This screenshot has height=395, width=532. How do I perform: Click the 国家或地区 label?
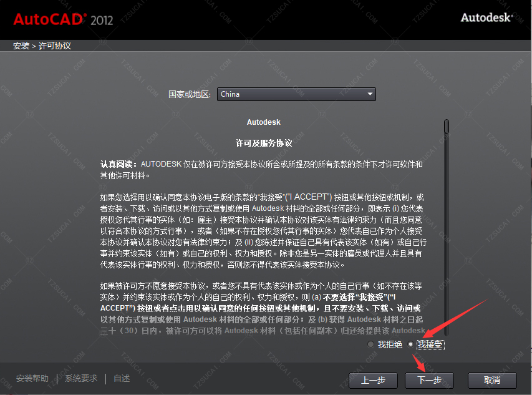coord(190,94)
